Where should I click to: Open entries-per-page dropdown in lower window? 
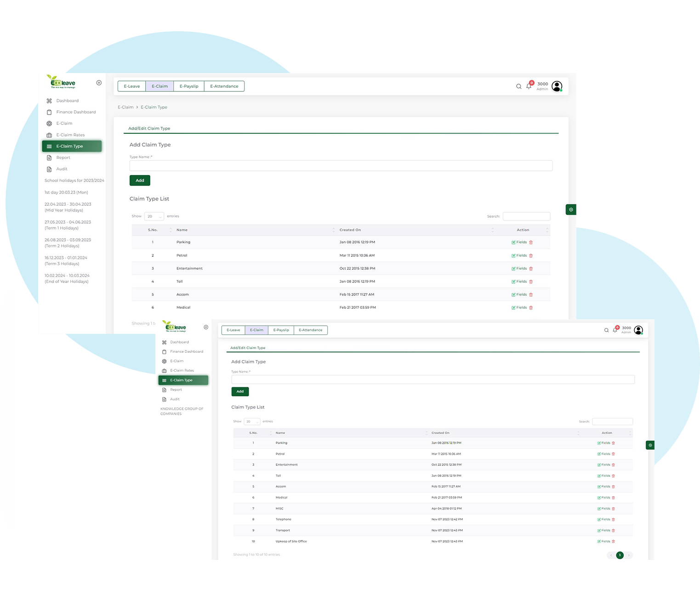click(x=252, y=422)
